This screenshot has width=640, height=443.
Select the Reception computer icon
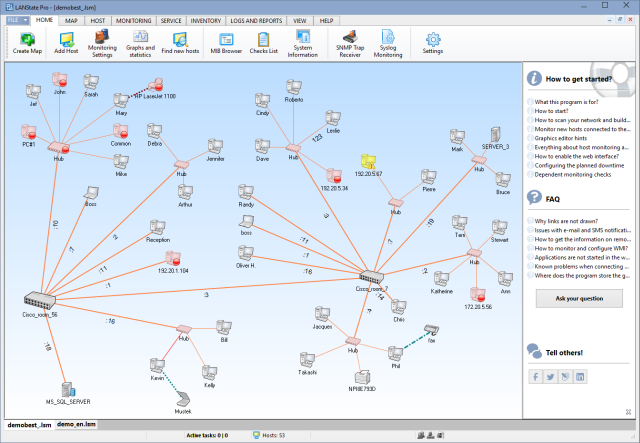158,227
